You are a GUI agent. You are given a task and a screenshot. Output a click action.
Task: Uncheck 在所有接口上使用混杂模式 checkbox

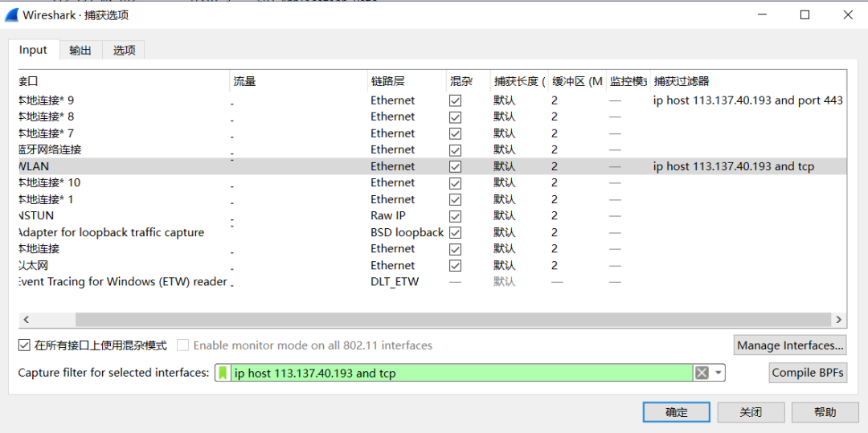click(24, 345)
